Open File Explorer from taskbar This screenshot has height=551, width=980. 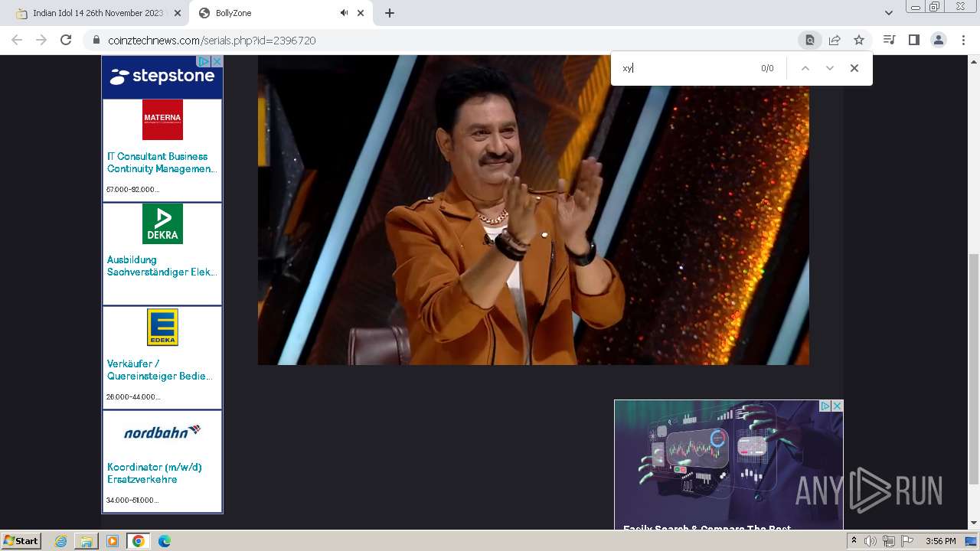click(87, 541)
